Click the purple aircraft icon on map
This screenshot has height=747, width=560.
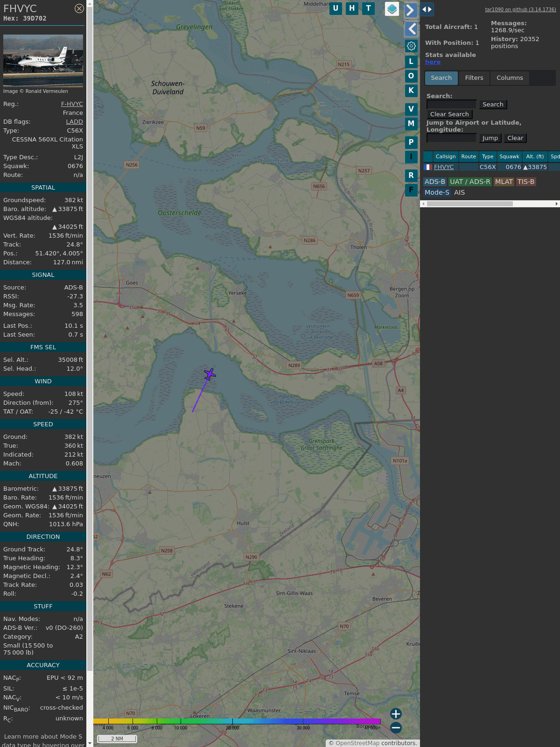tap(210, 374)
